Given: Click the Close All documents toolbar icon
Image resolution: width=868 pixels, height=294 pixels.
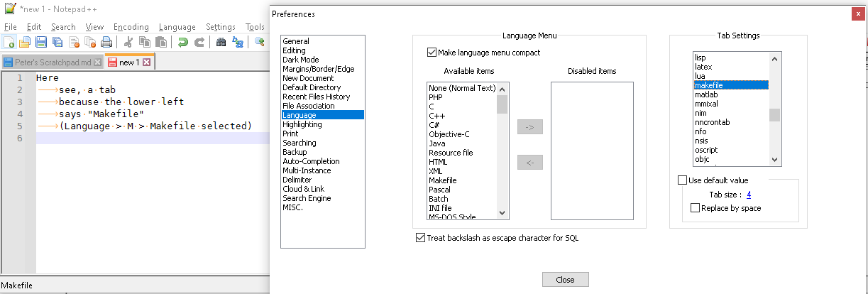Looking at the screenshot, I should coord(90,42).
